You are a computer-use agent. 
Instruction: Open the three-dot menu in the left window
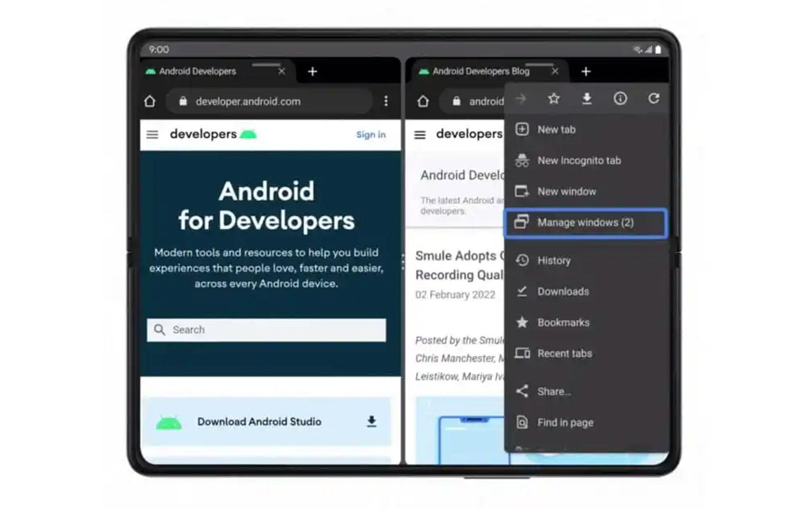tap(386, 101)
